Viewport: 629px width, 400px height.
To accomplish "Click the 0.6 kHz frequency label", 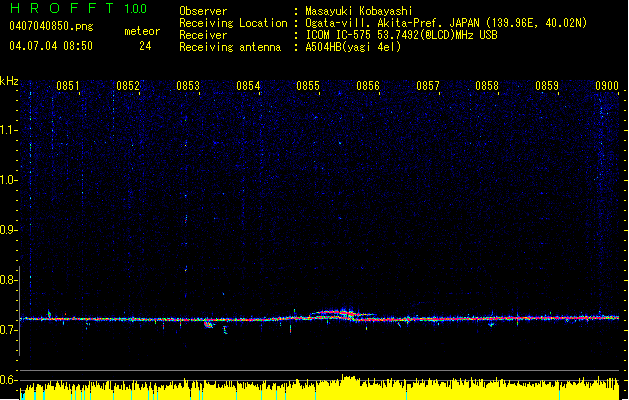I will click(x=9, y=380).
